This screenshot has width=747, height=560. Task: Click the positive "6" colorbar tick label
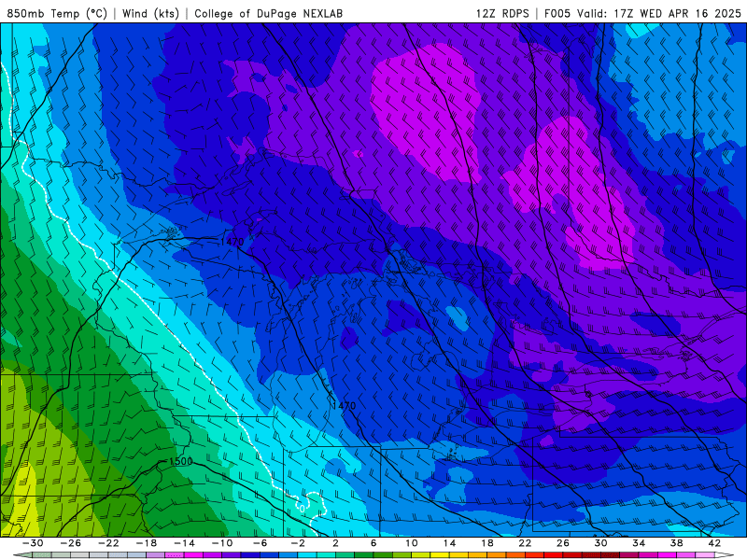(x=373, y=543)
